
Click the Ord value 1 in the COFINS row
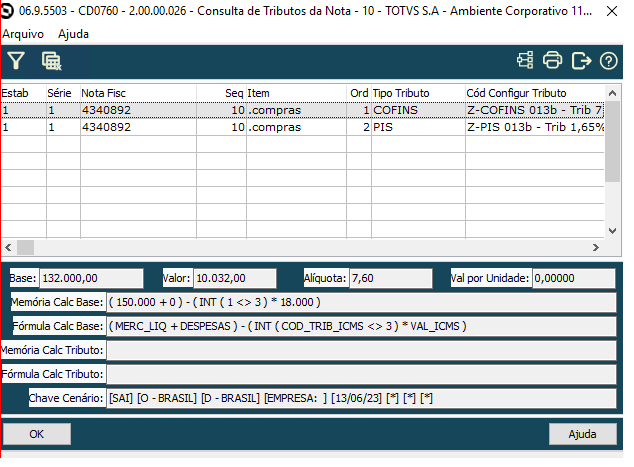click(359, 110)
